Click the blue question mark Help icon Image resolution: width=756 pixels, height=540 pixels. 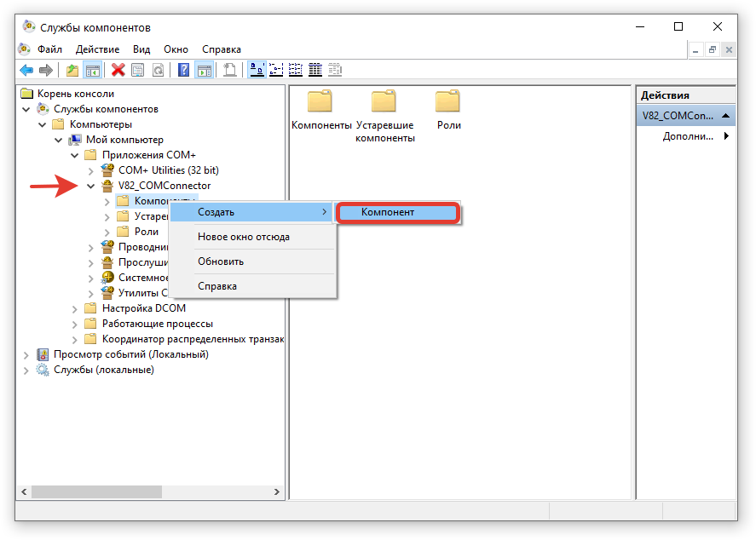(x=183, y=70)
